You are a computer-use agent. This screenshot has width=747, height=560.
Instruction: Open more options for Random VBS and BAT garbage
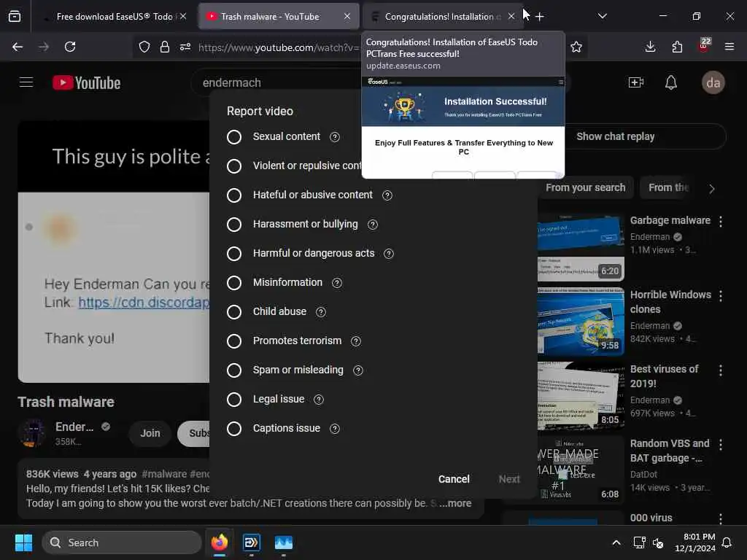721,444
